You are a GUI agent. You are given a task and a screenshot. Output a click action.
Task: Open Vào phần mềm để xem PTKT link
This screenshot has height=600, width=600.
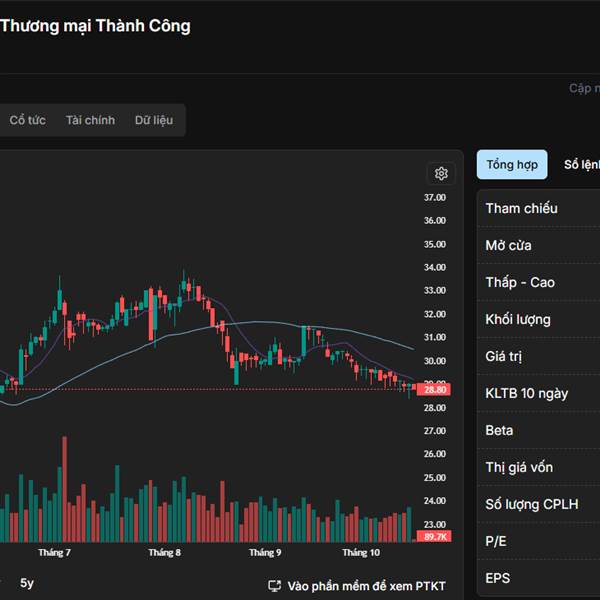366,586
